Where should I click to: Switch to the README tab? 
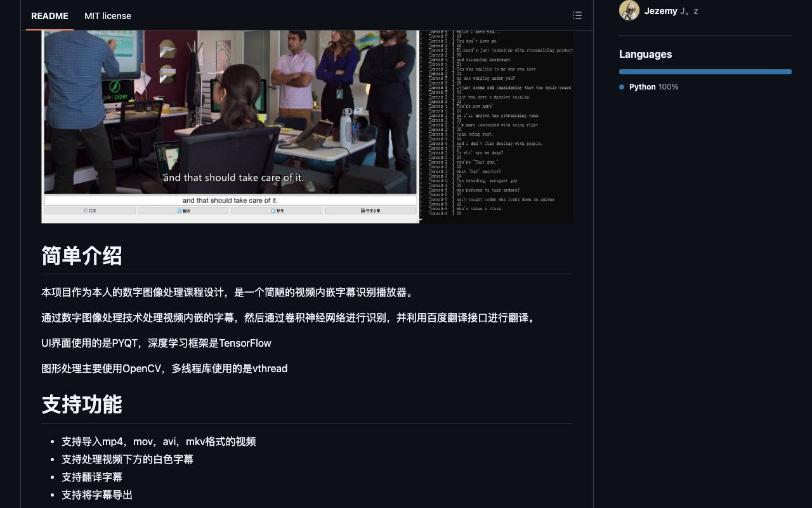[49, 16]
